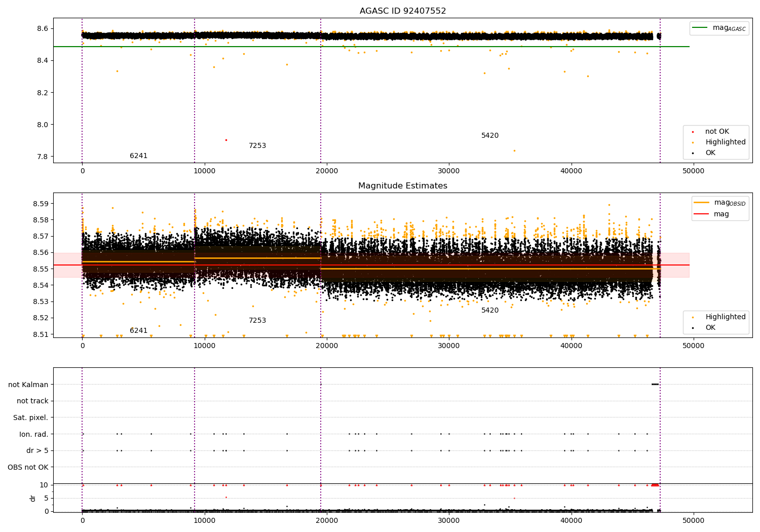Click "not OK" in the AGASC plot legend
This screenshot has width=760, height=532.
717,132
